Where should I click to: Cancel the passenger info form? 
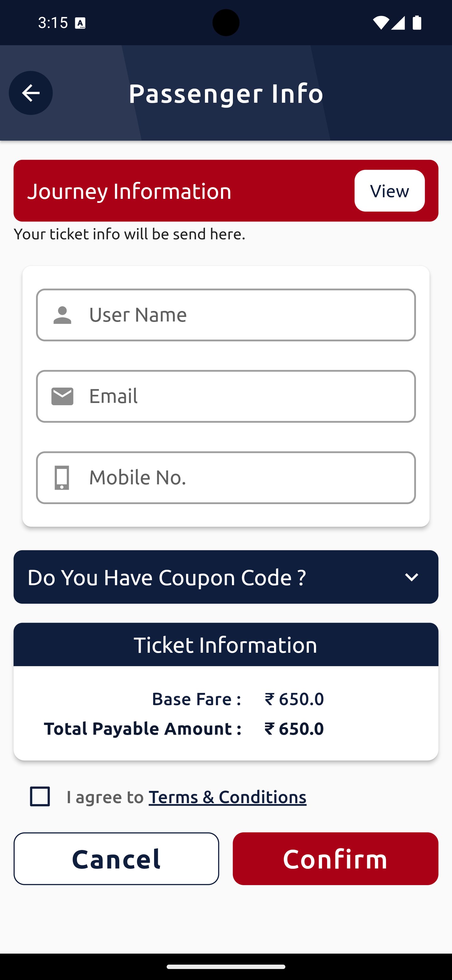(116, 859)
